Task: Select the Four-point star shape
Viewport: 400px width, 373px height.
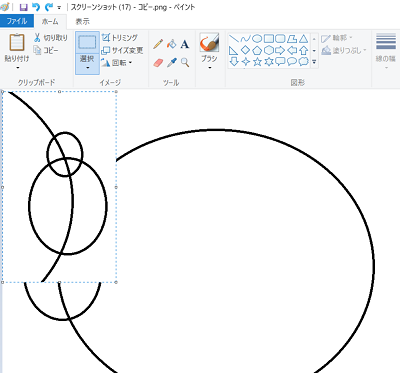Action: tap(245, 62)
